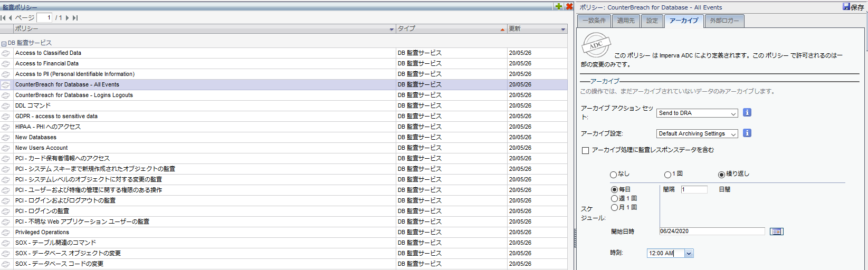The image size is (868, 270).
Task: Open 12:00 AM time dropdown
Action: (x=689, y=254)
